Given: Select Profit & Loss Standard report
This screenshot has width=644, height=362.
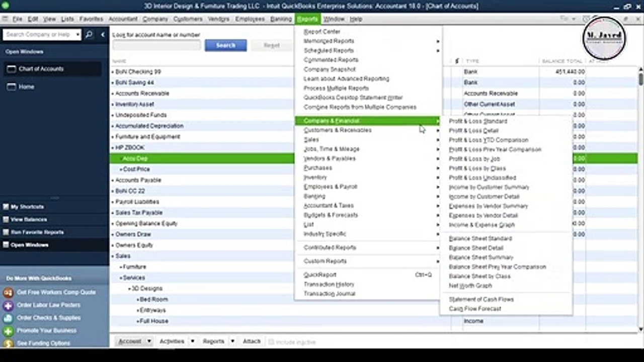Looking at the screenshot, I should pos(478,121).
